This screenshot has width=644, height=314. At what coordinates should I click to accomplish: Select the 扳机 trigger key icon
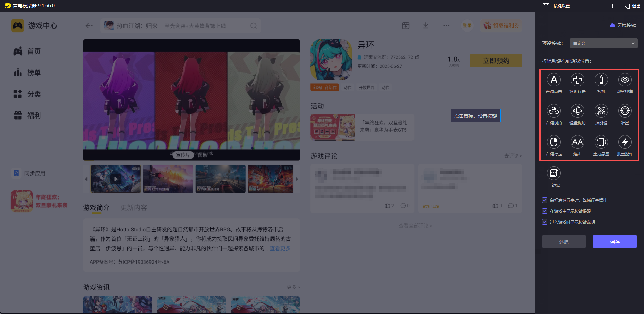(x=601, y=80)
